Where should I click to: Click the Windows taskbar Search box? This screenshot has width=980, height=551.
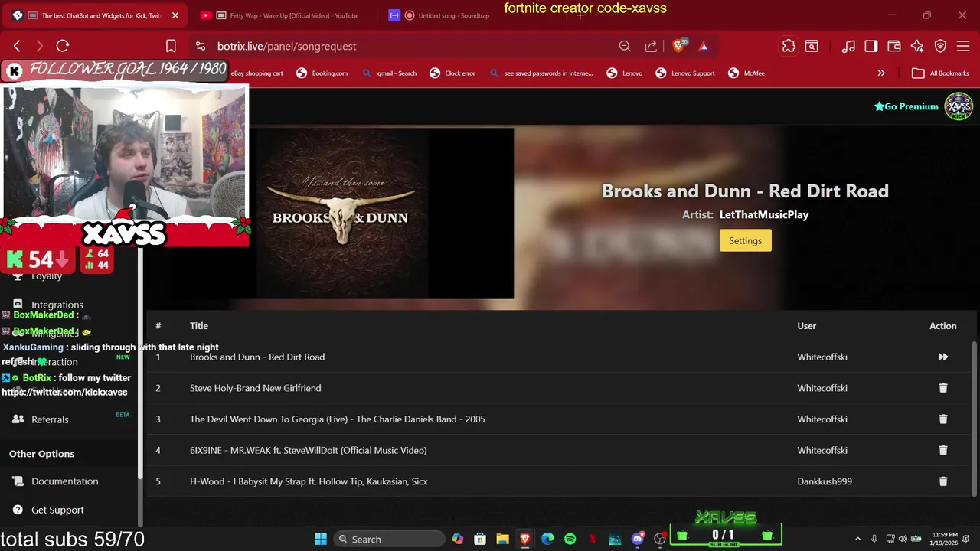pos(389,539)
